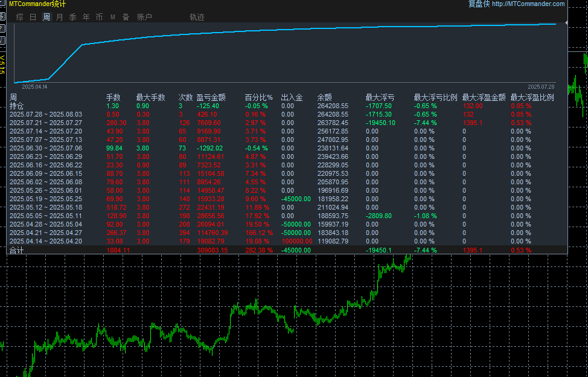
Task: Click the 复盘侠 brand label
Action: [x=479, y=4]
